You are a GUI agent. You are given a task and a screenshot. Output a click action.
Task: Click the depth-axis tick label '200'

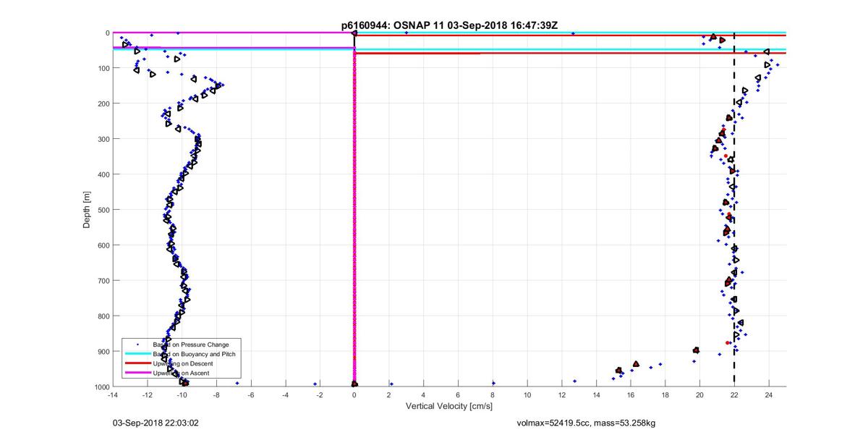click(x=103, y=104)
